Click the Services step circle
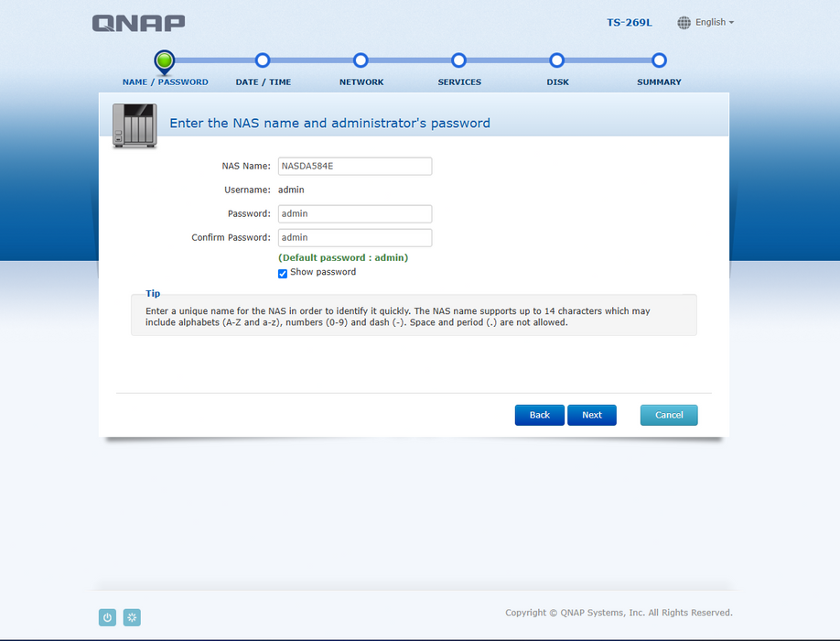Viewport: 840px width, 641px height. tap(458, 60)
